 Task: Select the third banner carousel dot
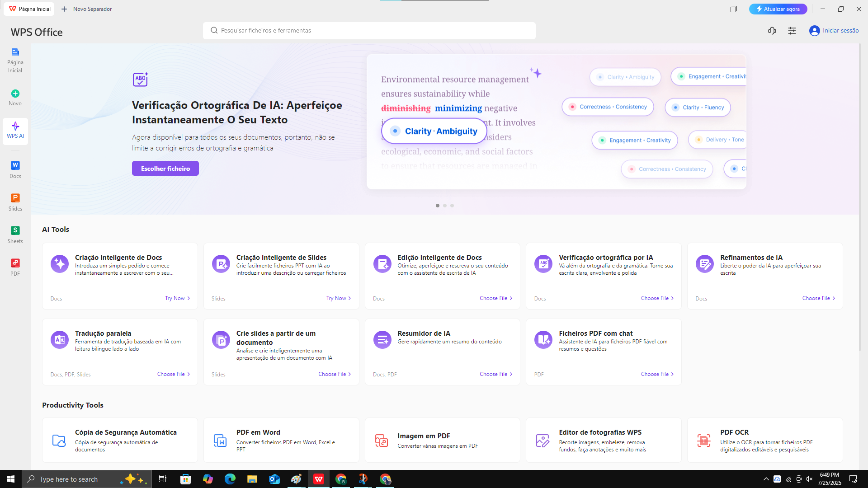[452, 206]
